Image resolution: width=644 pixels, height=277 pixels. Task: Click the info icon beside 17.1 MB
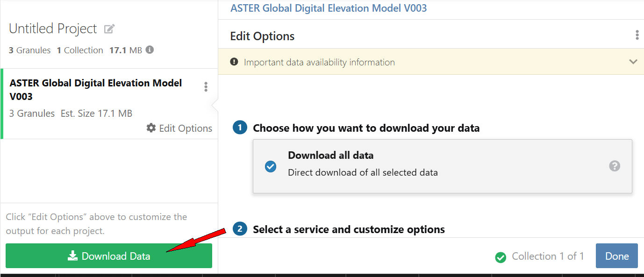click(x=150, y=50)
